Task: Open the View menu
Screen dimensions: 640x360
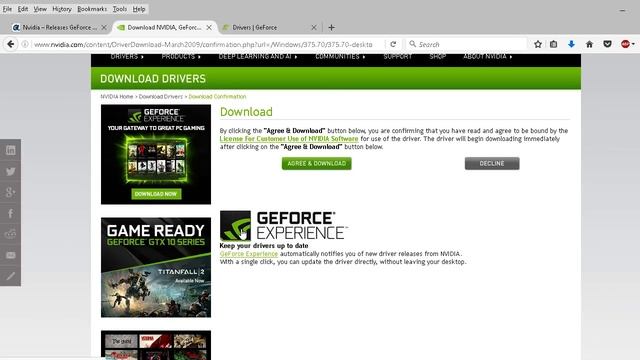Action: [40, 9]
